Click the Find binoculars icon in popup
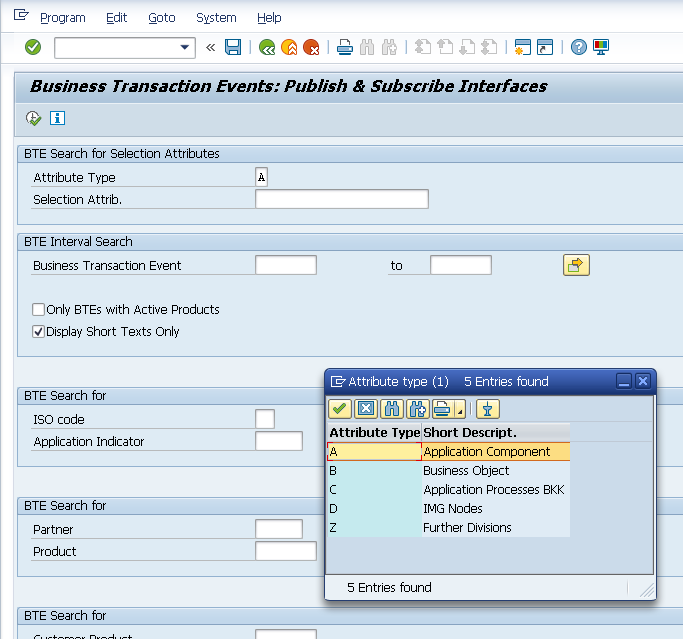683x639 pixels. pos(392,408)
